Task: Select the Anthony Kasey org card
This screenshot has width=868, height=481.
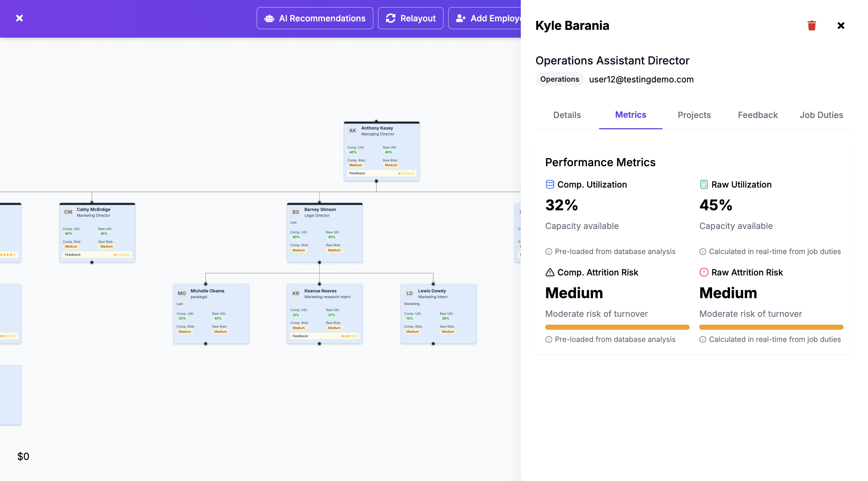Action: tap(381, 151)
